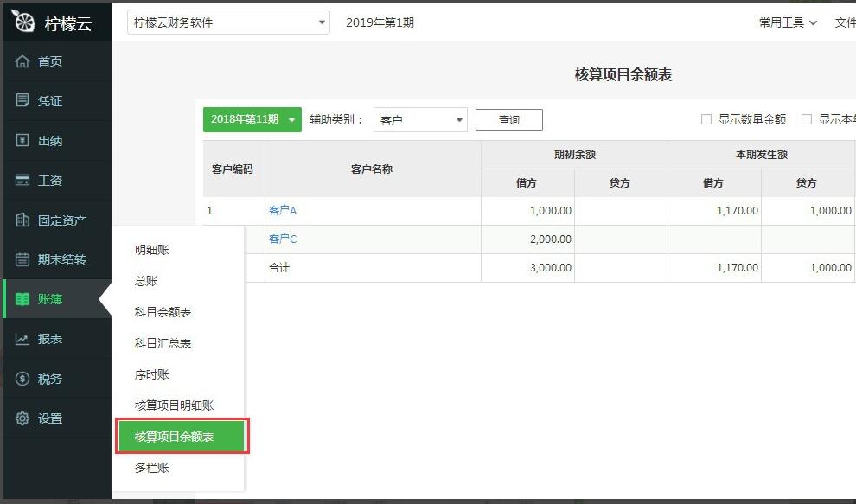
Task: Click the 合计 3,000.00 total cell
Action: point(527,268)
